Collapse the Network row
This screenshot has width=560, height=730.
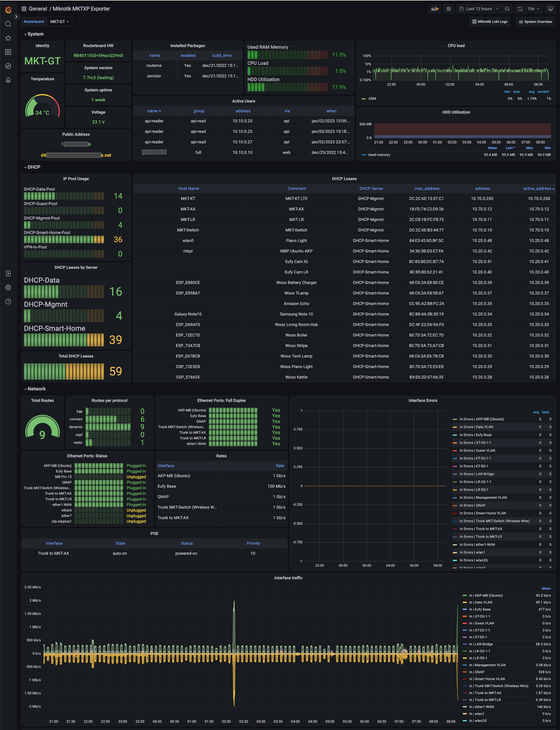coord(35,389)
